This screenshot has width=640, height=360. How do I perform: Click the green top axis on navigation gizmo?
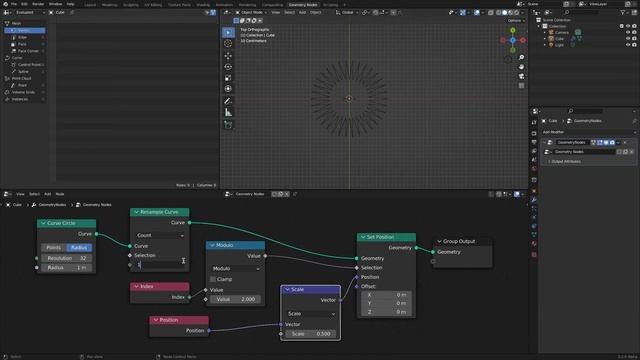(513, 31)
